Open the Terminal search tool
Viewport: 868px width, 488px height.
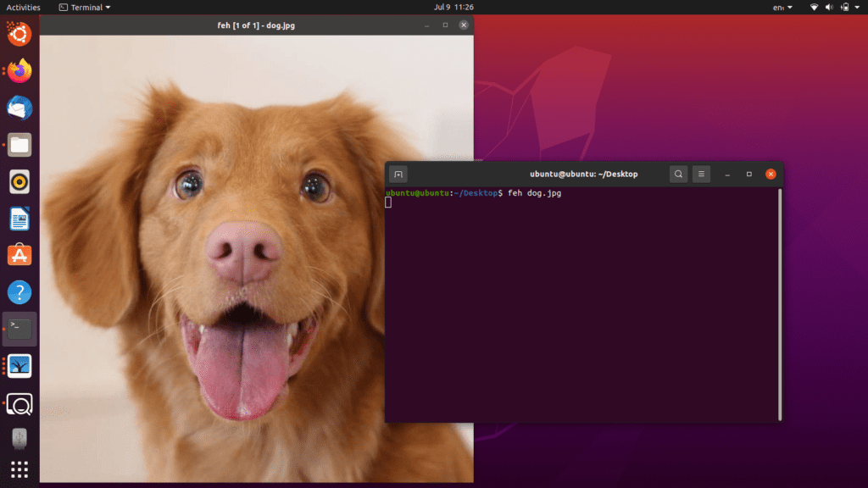point(678,174)
